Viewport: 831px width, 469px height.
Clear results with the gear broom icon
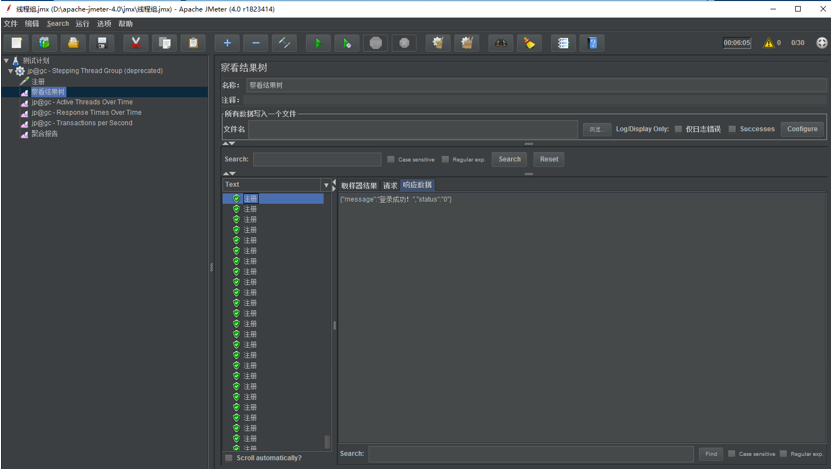438,43
